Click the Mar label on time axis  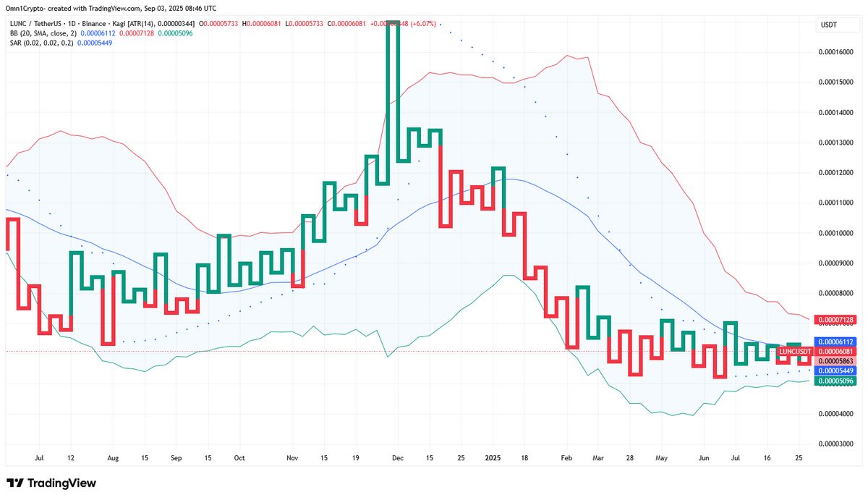pos(597,458)
